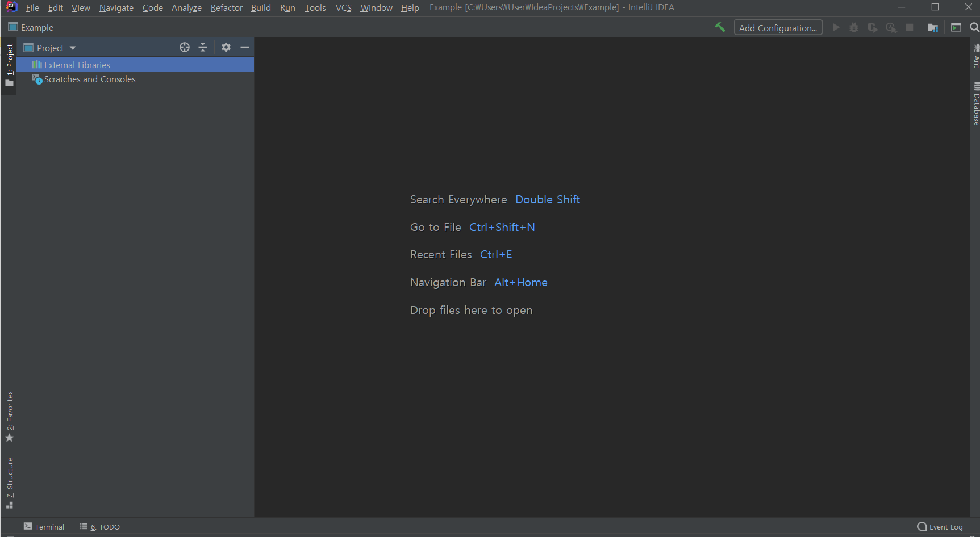Open the Run menu
Screen dimensions: 980x537
click(x=287, y=7)
